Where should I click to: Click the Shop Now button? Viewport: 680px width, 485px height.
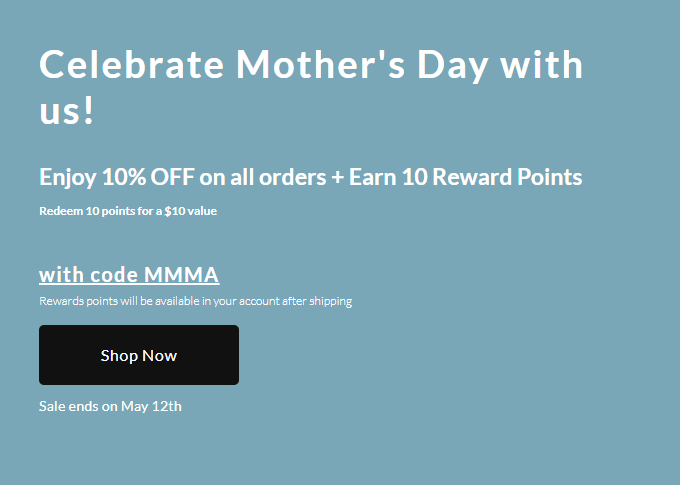[139, 355]
